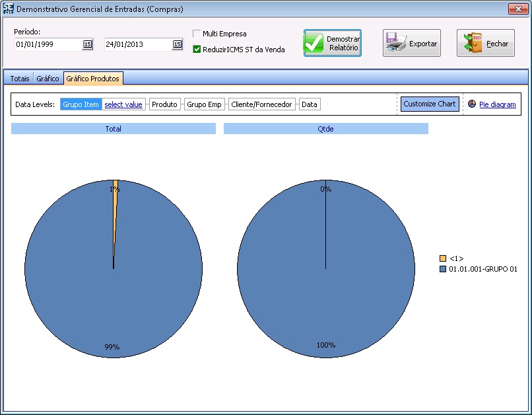Enable the Multi Empresa checkbox
This screenshot has height=415, width=532.
tap(197, 34)
